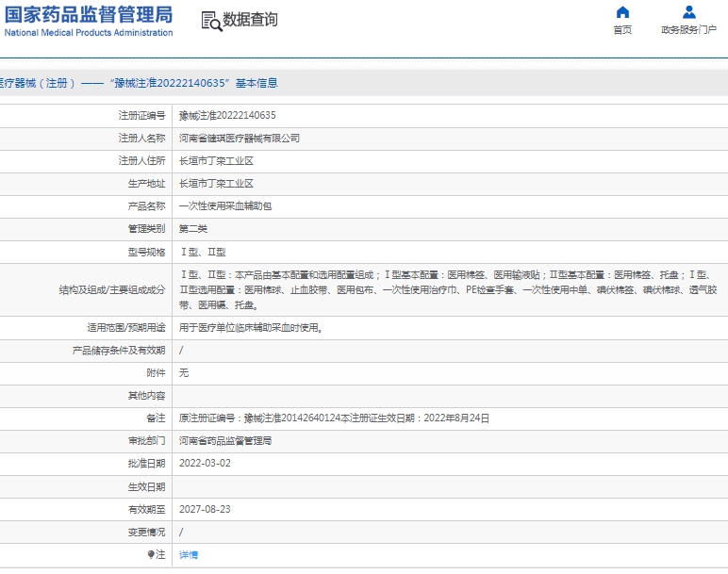Viewport: 728px width, 574px height.
Task: Click the 附件 value 无
Action: tap(184, 373)
